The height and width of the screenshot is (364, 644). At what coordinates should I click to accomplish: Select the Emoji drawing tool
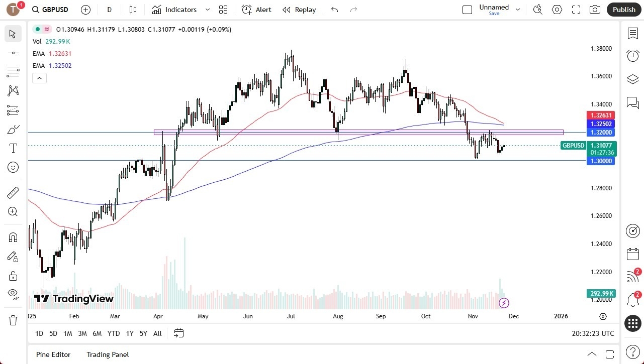pos(13,167)
